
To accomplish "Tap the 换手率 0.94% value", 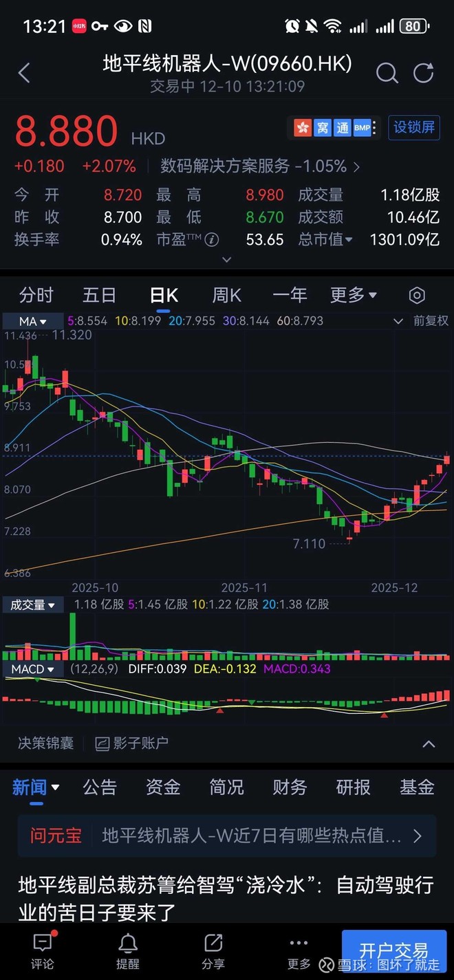I will point(122,239).
